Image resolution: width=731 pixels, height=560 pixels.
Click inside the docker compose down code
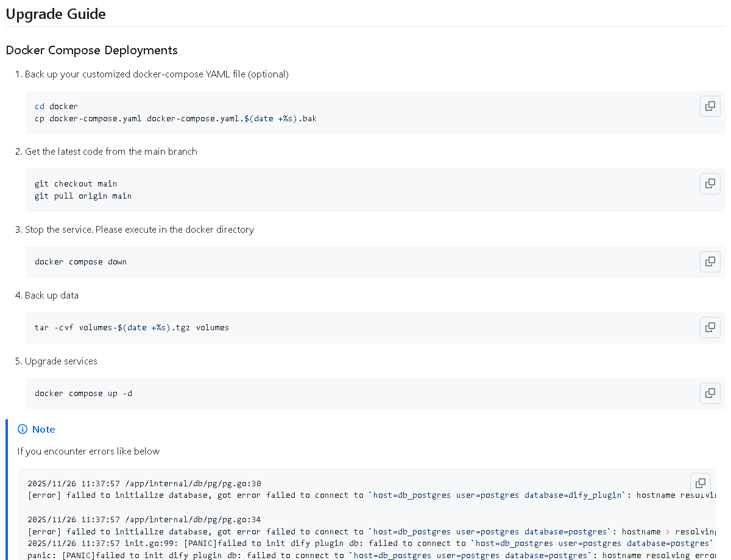pos(81,262)
